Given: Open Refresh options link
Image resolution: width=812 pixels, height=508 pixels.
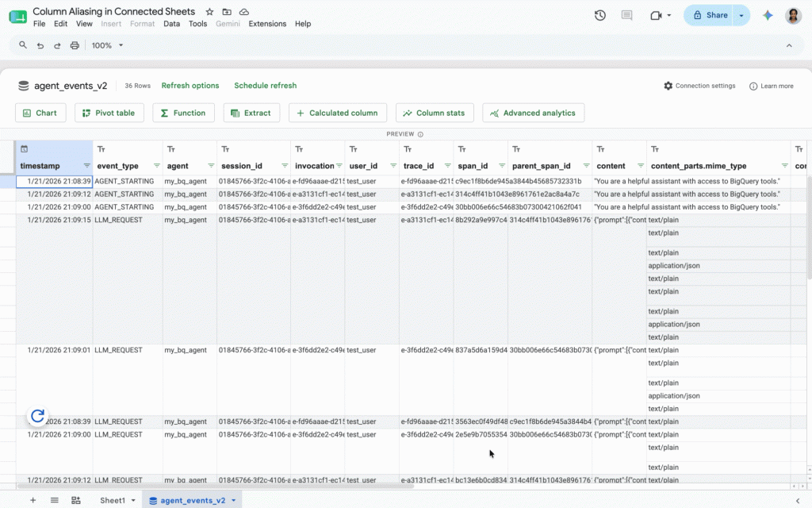Looking at the screenshot, I should coord(190,86).
